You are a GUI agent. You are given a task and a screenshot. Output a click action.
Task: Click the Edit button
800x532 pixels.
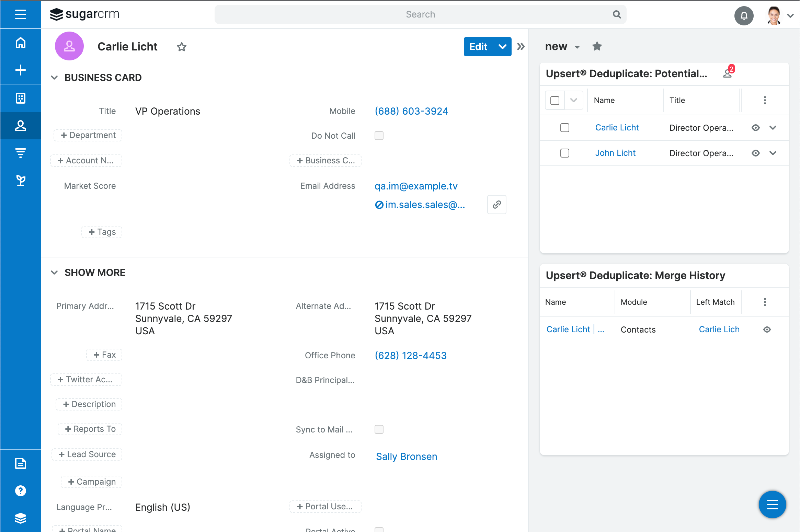pos(479,46)
